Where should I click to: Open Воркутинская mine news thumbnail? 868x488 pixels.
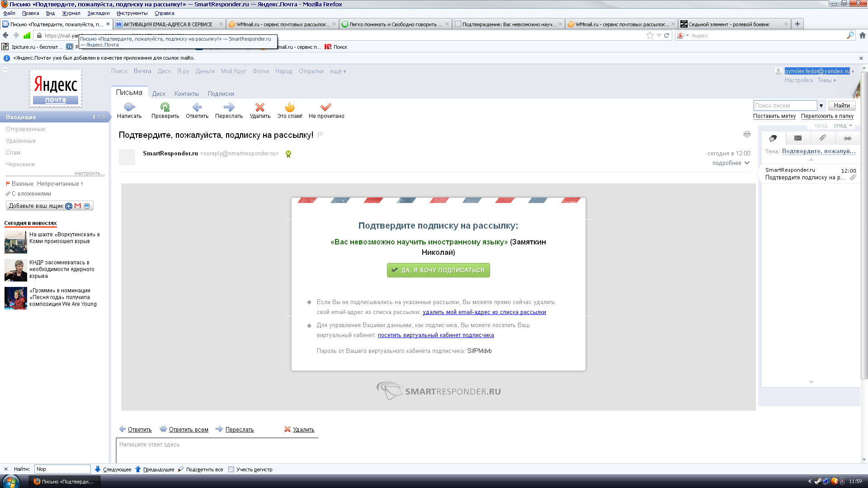coord(16,242)
